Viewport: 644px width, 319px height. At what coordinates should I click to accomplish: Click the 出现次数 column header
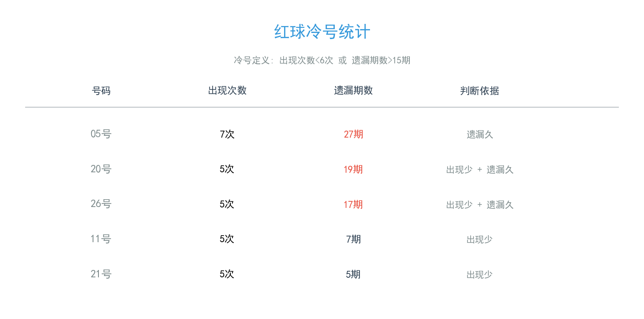pos(227,90)
